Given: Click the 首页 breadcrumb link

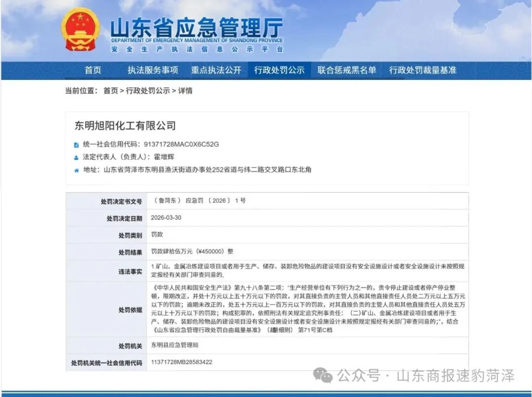Looking at the screenshot, I should click(111, 91).
